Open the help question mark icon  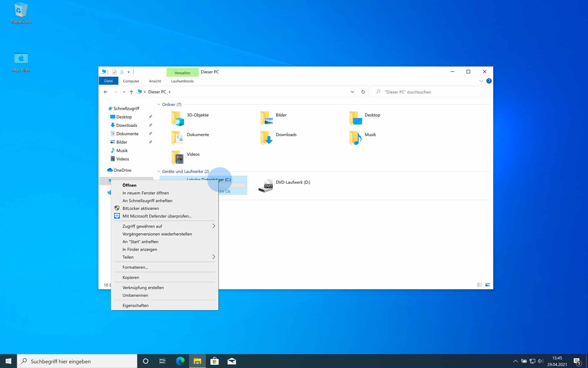coord(489,81)
